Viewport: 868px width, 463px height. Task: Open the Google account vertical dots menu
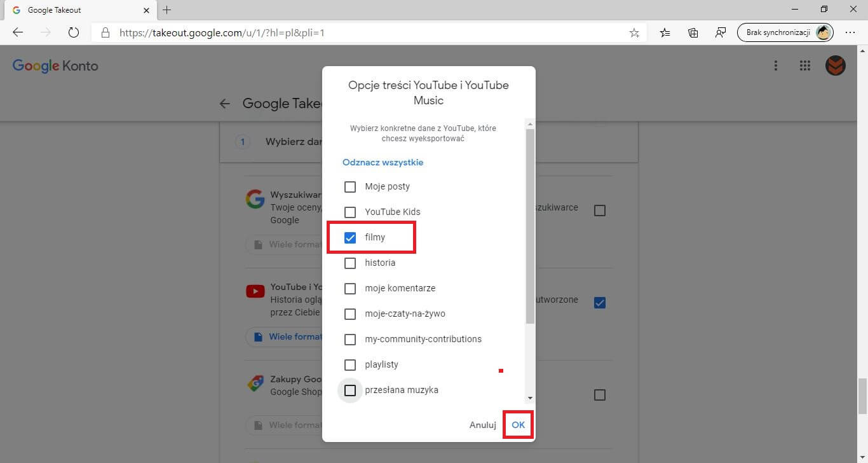coord(776,66)
